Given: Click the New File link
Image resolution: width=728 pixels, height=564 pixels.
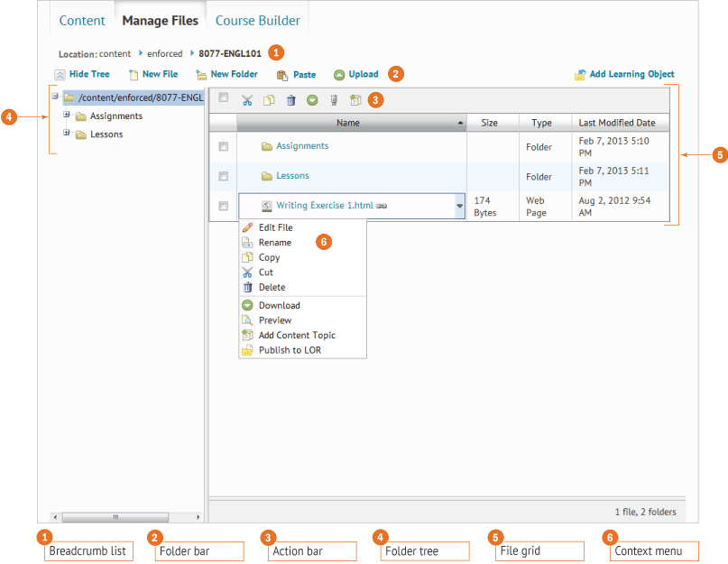Looking at the screenshot, I should pyautogui.click(x=161, y=74).
